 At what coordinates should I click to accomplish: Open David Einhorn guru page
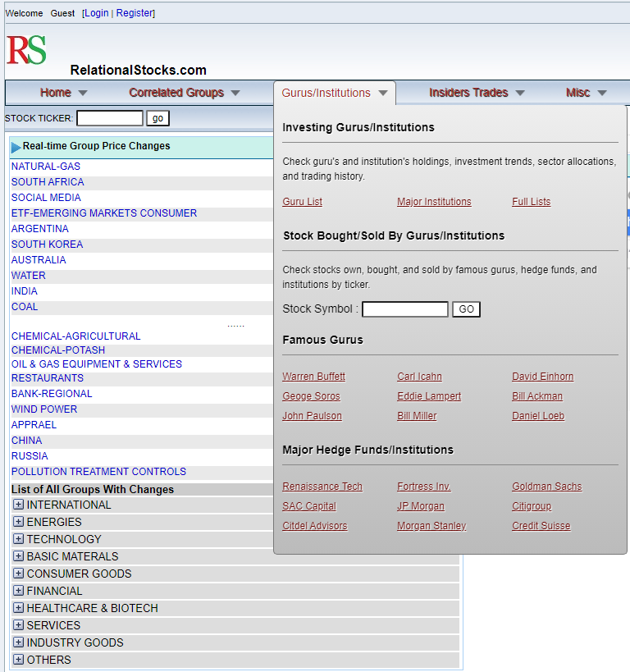point(542,377)
